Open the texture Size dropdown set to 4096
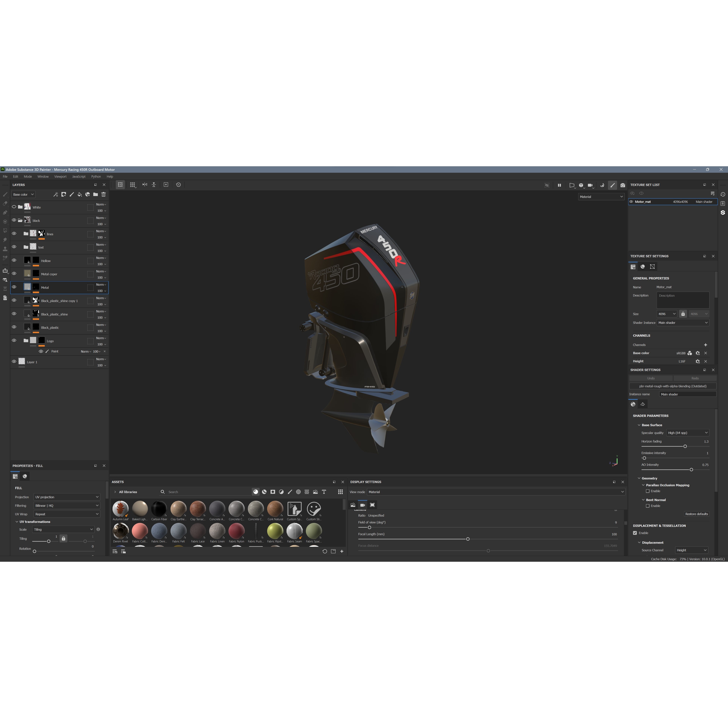 click(x=667, y=314)
